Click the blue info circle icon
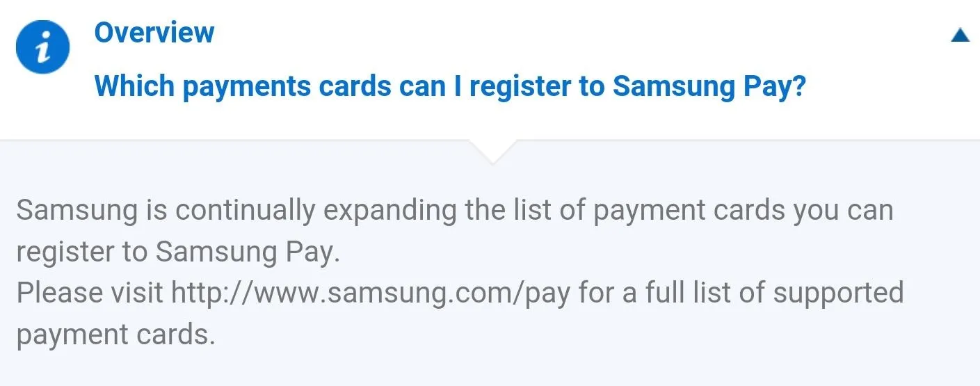980x386 pixels. pos(43,47)
